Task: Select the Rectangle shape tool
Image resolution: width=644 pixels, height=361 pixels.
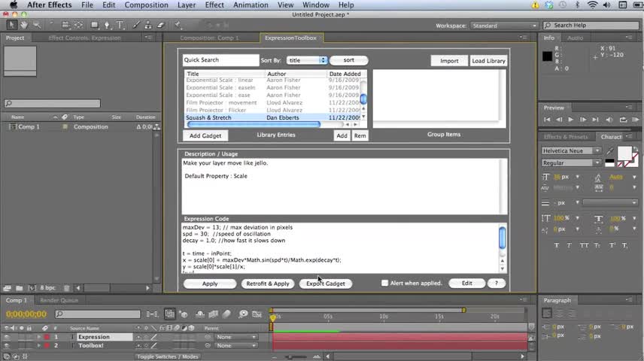Action: click(x=95, y=25)
